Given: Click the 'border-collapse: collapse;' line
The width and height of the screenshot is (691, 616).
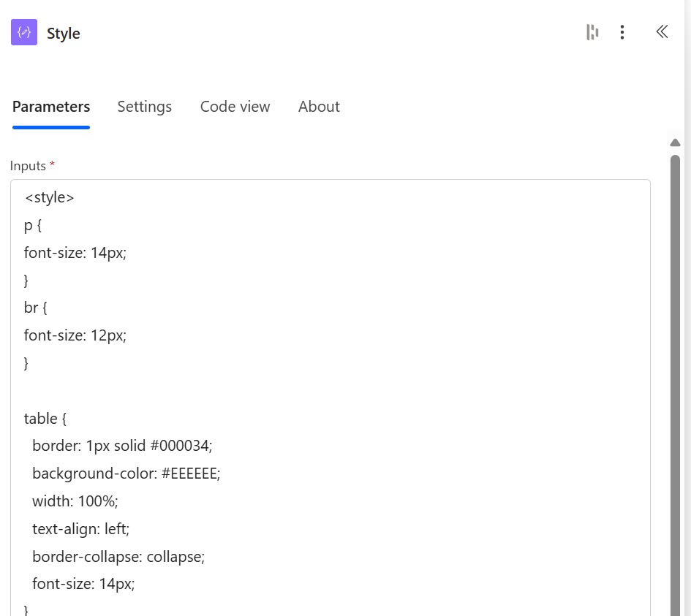Looking at the screenshot, I should pyautogui.click(x=118, y=556).
